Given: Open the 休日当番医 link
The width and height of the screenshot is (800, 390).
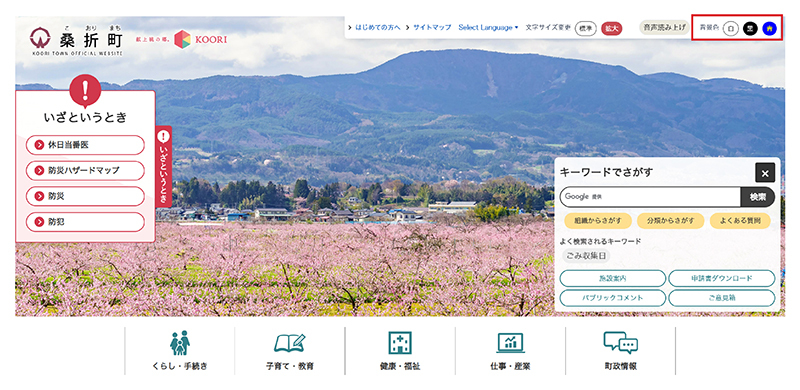Looking at the screenshot, I should click(85, 145).
